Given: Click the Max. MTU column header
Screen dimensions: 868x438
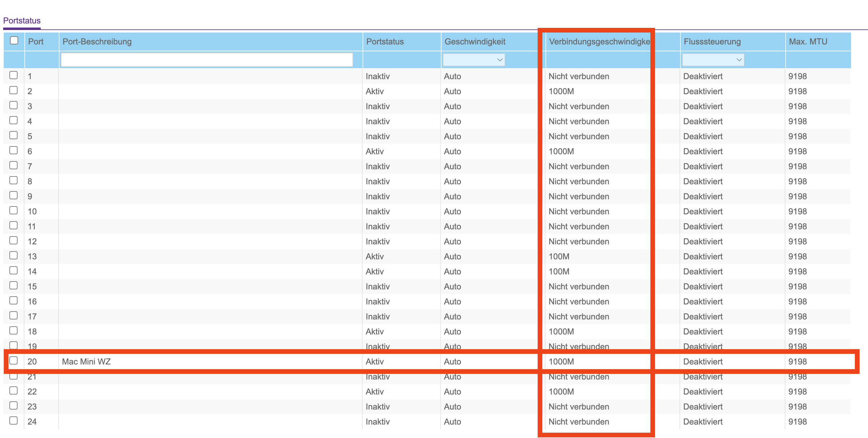Looking at the screenshot, I should [x=808, y=41].
